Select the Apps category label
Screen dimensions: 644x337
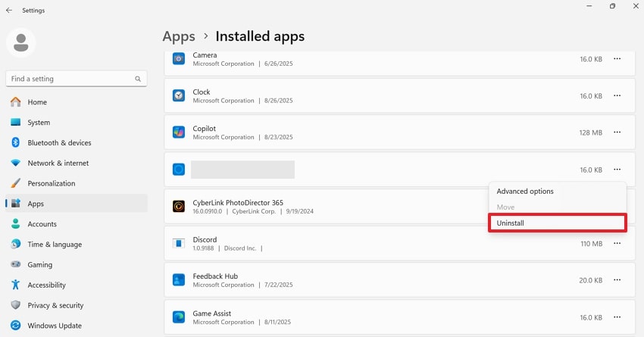pos(36,204)
